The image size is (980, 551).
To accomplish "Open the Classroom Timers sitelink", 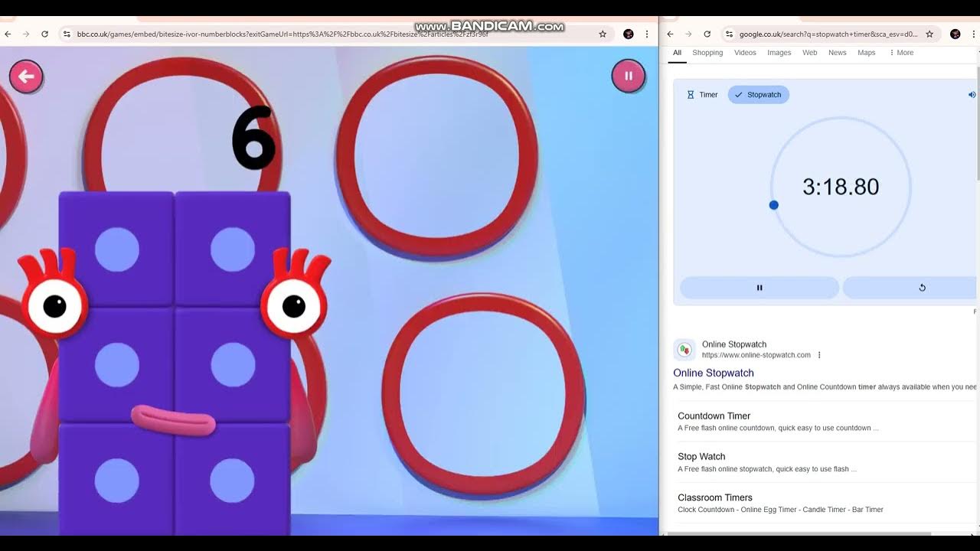I will 715,497.
